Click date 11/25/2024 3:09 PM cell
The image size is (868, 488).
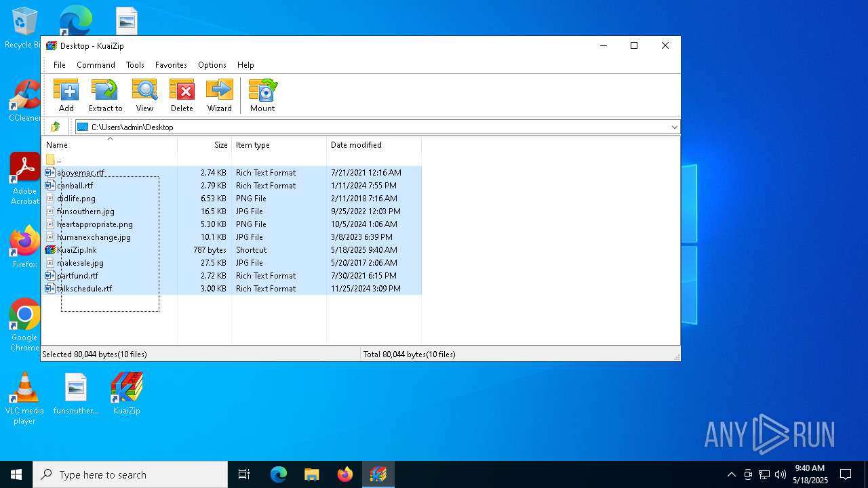point(366,289)
